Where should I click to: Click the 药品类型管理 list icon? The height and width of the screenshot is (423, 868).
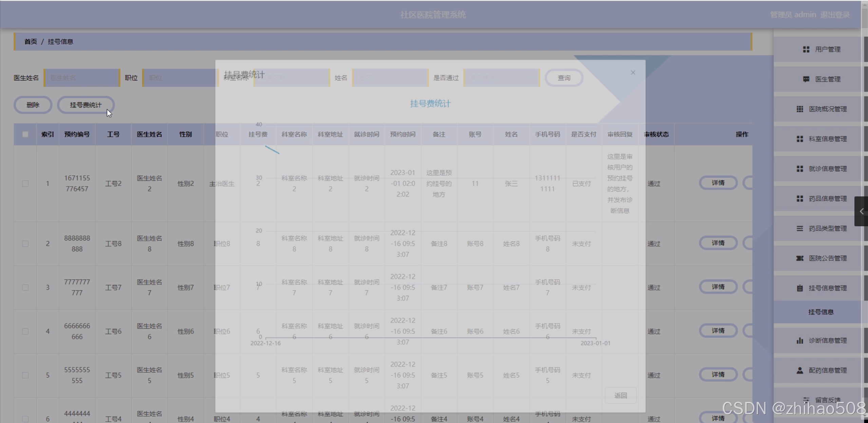[800, 229]
